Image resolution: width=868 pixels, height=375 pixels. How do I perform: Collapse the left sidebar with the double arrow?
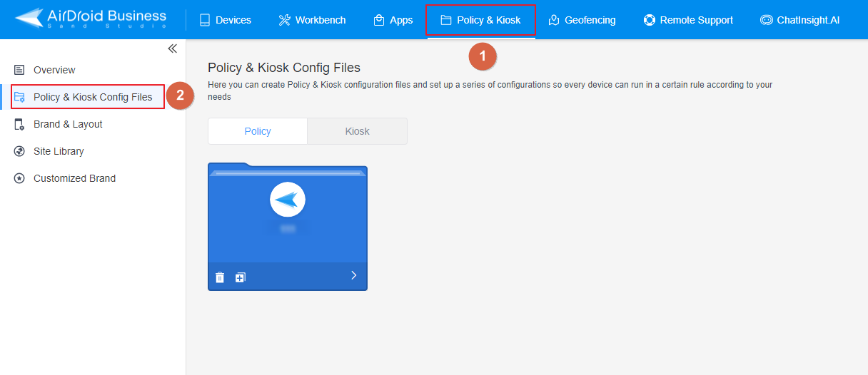pyautogui.click(x=172, y=48)
